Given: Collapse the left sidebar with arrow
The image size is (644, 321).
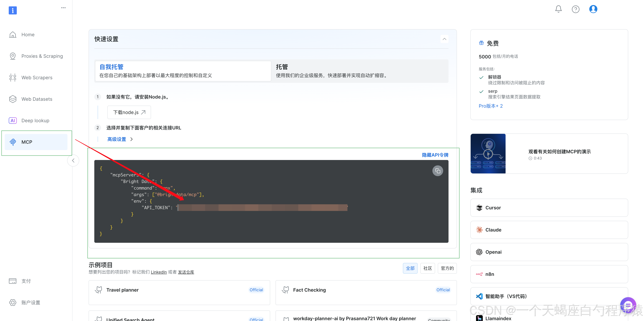Looking at the screenshot, I should coord(73,161).
